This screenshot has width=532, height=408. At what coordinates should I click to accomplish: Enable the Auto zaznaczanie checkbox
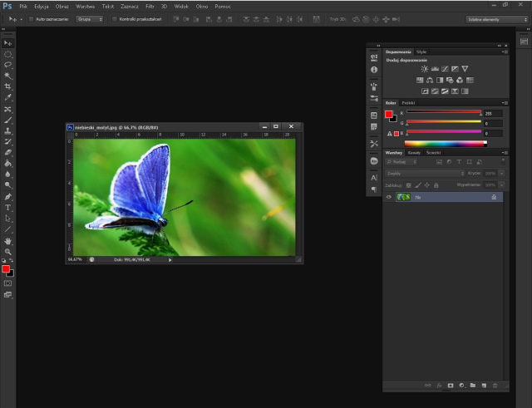(x=32, y=19)
